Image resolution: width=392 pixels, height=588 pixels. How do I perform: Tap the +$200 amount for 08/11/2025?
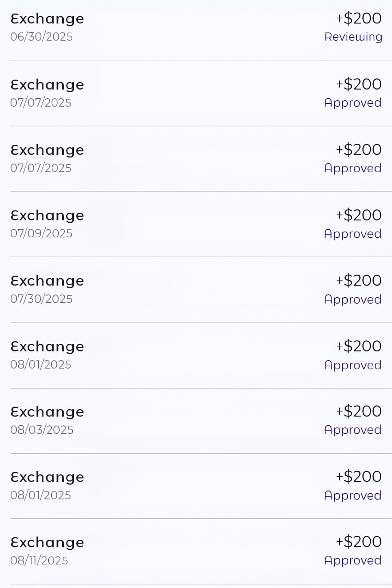tap(359, 542)
